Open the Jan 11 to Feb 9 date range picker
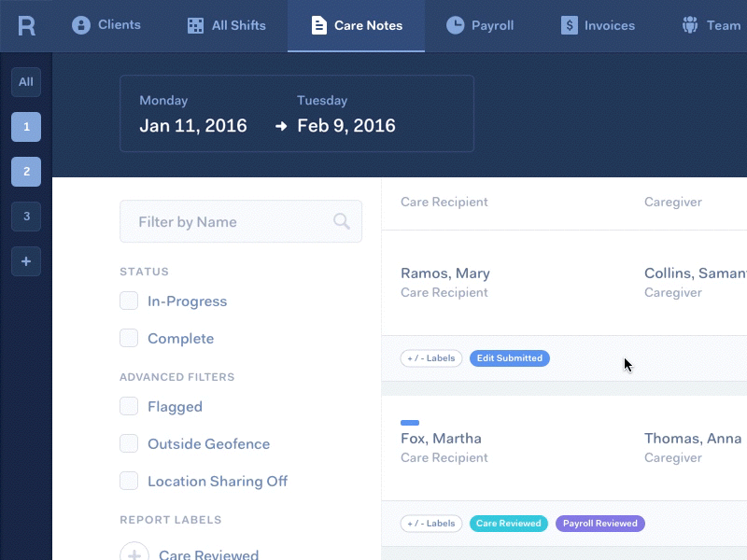Screen dimensions: 747x560 click(x=296, y=116)
